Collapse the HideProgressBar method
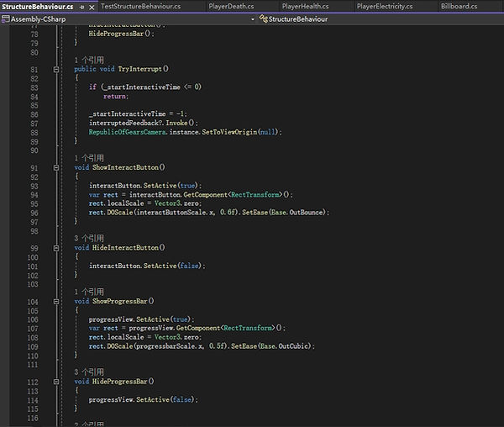 (x=56, y=382)
